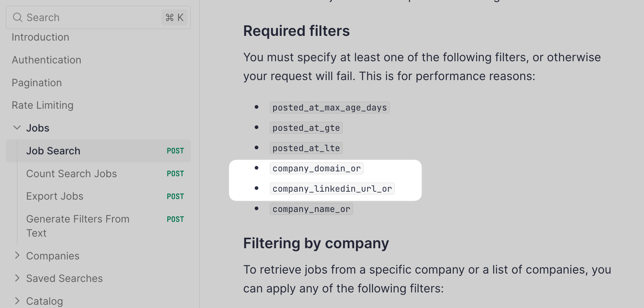Collapse the Jobs section chevron
This screenshot has width=644, height=308.
(17, 128)
